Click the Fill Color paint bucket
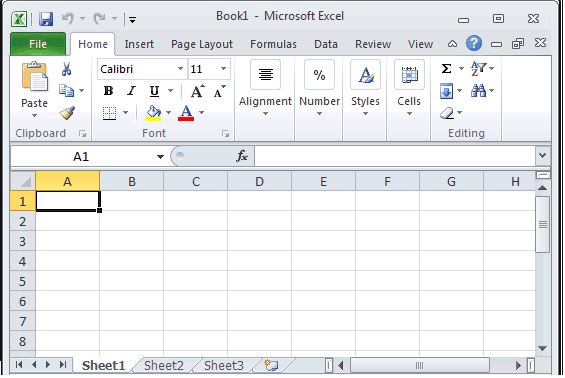The image size is (565, 378). pos(153,113)
